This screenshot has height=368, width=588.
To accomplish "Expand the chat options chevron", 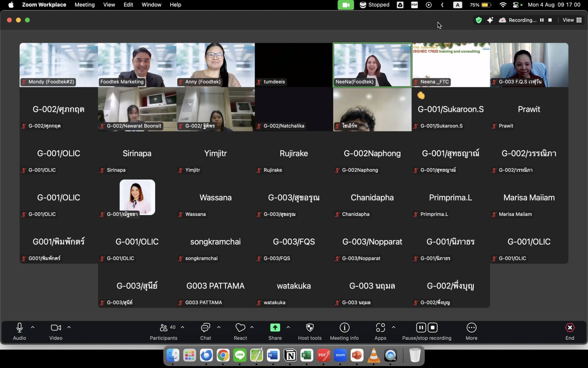I will (x=219, y=327).
